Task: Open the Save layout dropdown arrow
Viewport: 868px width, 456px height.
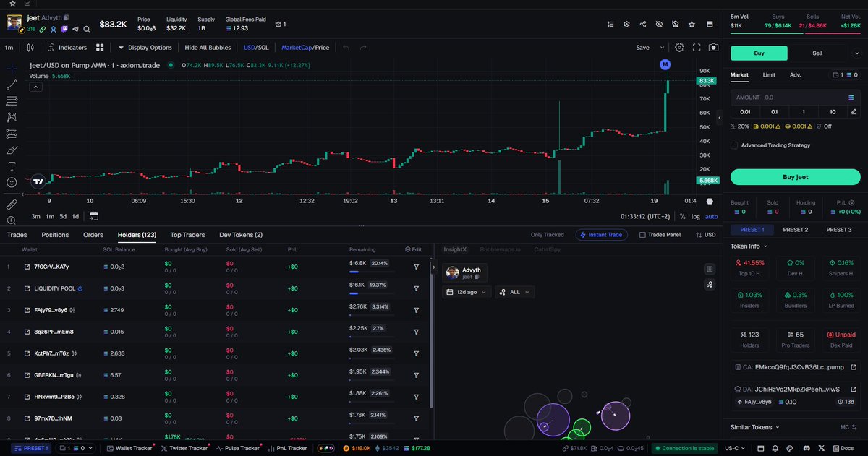Action: click(663, 48)
